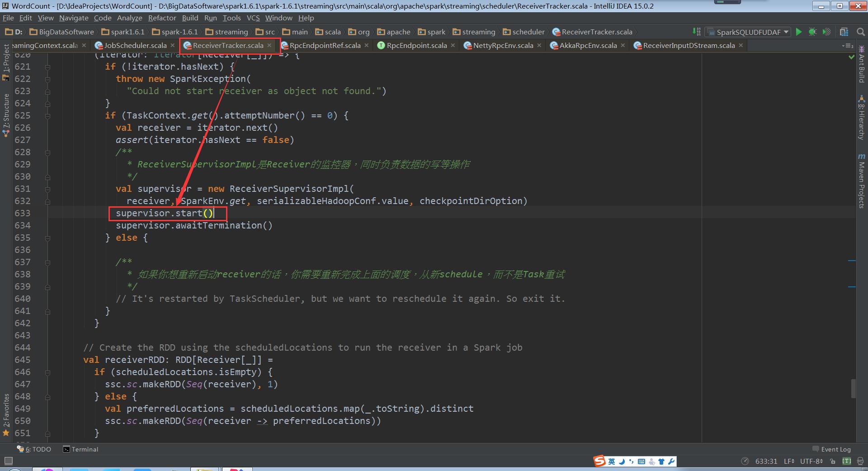
Task: Close the AkkaRpcEnv.scala tab
Action: coord(623,45)
